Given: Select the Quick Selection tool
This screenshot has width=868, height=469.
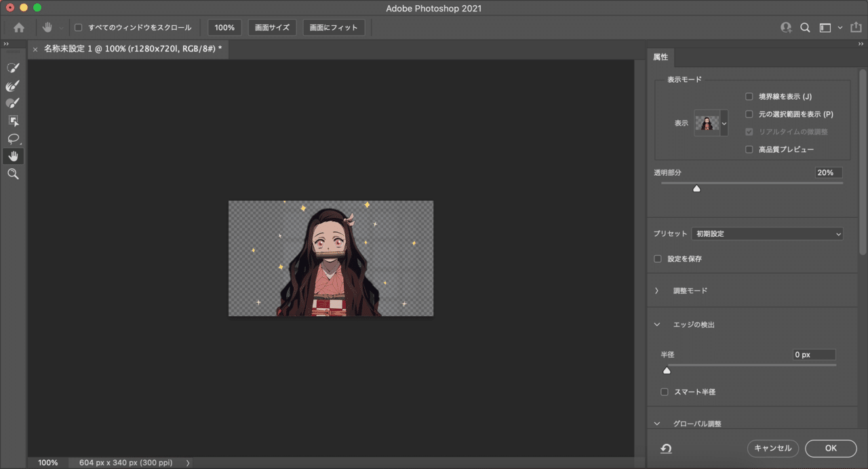Looking at the screenshot, I should click(13, 68).
